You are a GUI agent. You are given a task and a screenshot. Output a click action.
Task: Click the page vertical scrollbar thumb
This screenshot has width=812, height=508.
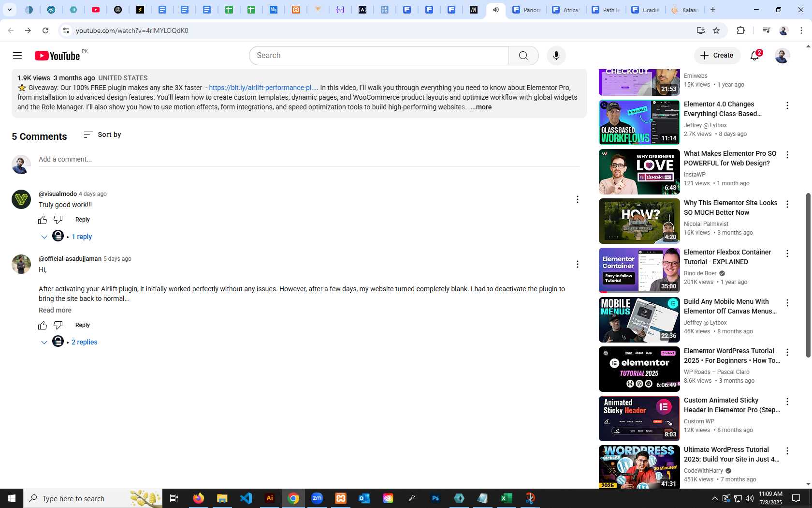[808, 275]
